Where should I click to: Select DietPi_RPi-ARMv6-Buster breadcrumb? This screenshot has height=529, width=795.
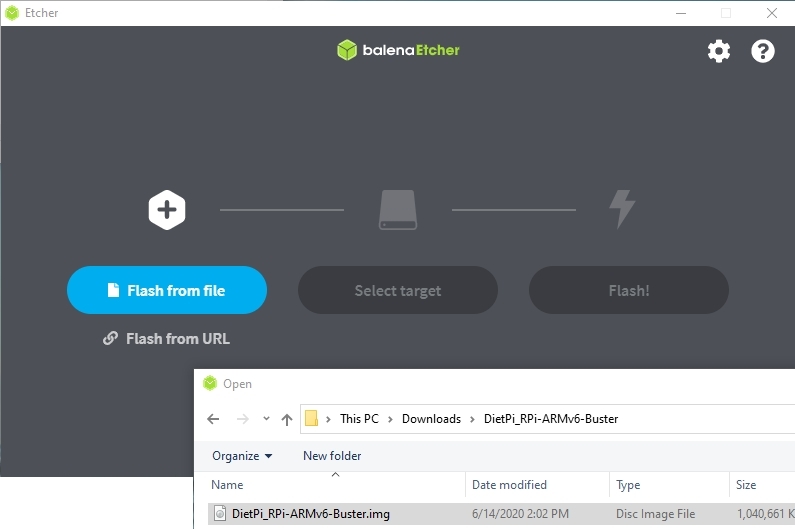(551, 419)
